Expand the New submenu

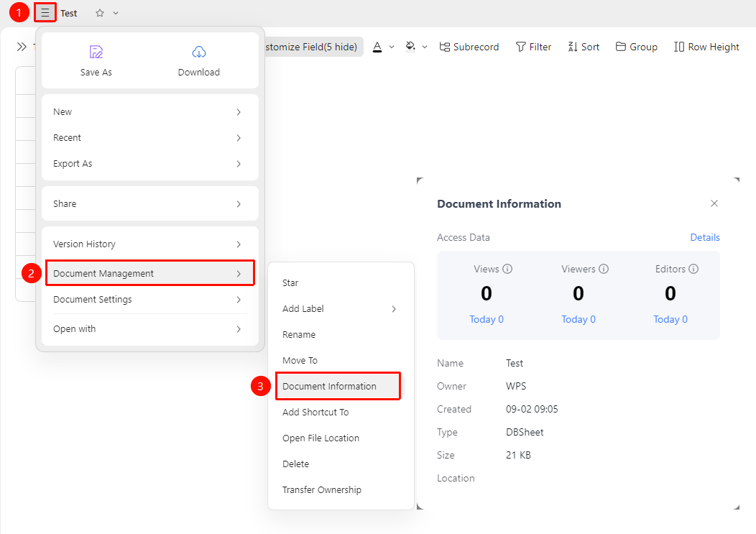coord(150,112)
